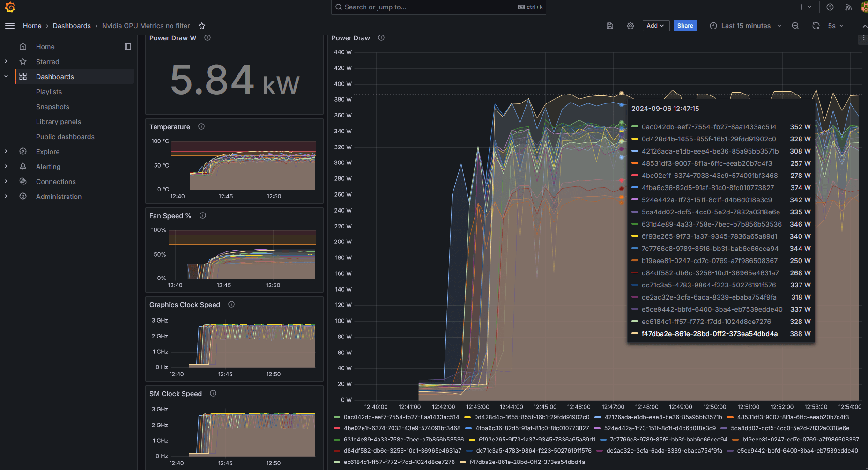Viewport: 868px width, 470px height.
Task: Open Snapshots in the sidebar
Action: [52, 107]
